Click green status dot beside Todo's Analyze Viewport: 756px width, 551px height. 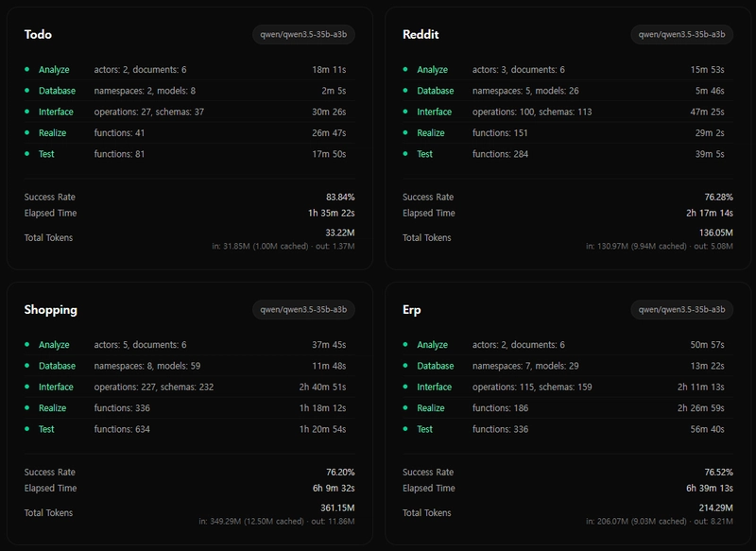pos(27,70)
